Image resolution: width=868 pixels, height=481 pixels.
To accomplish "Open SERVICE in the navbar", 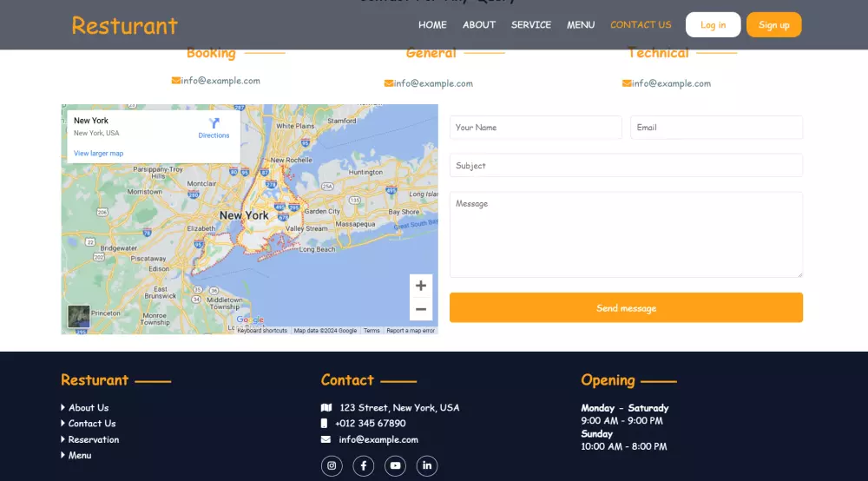I will (x=531, y=25).
